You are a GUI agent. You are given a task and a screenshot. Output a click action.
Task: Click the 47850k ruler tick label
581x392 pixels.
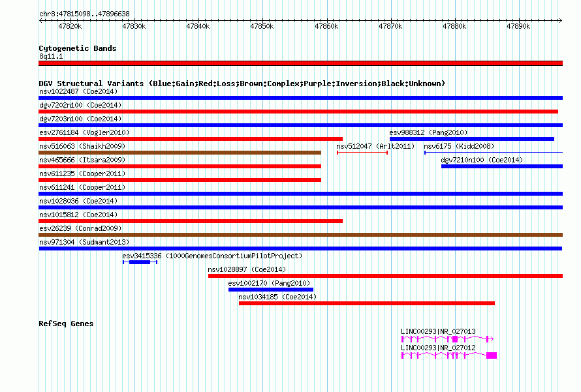click(262, 26)
